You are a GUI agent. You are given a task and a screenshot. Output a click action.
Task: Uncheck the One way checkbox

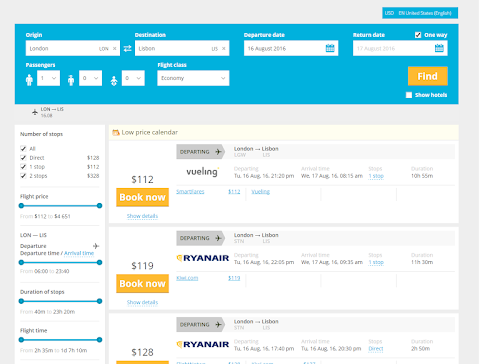418,35
